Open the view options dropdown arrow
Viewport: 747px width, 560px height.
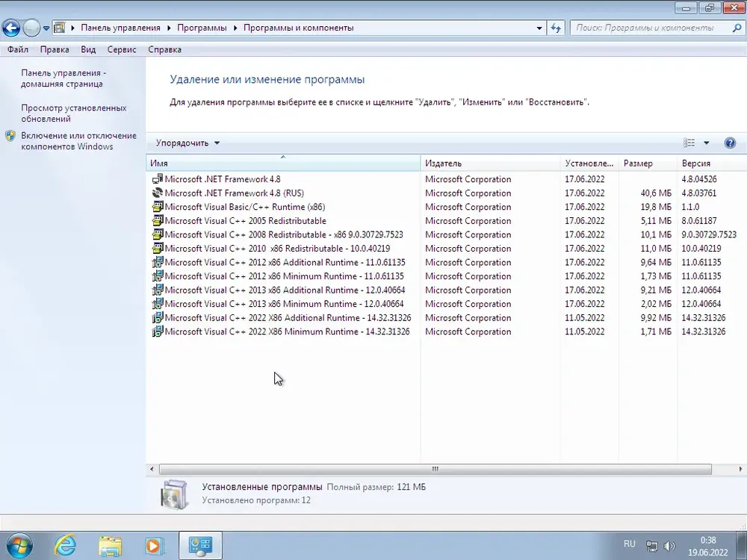pyautogui.click(x=707, y=143)
